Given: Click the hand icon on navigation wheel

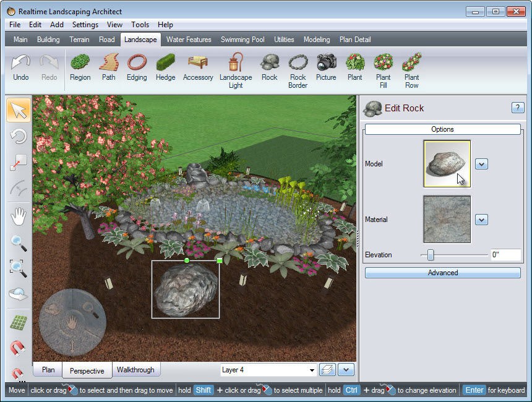Looking at the screenshot, I should coord(72,322).
